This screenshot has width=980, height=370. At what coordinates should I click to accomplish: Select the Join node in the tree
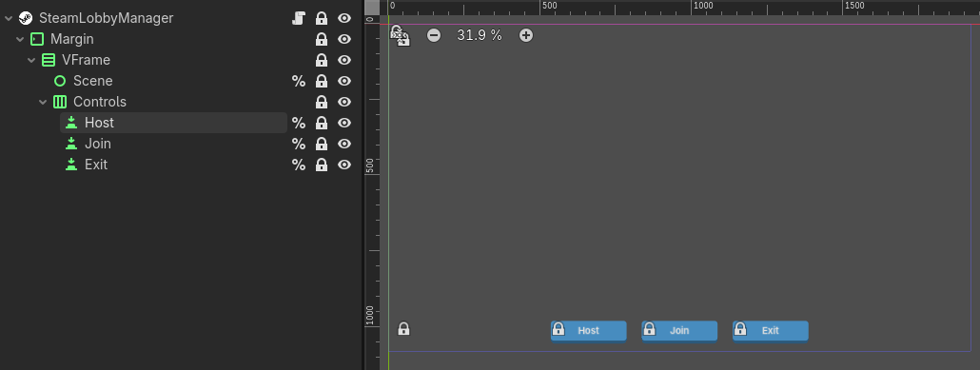pyautogui.click(x=98, y=144)
